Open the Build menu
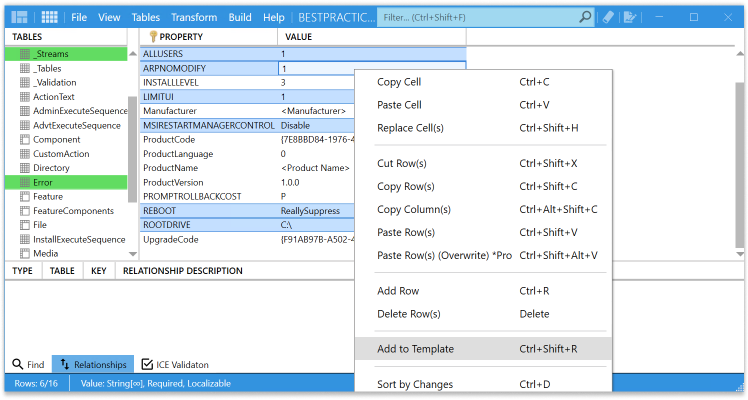Image resolution: width=748 pixels, height=400 pixels. (x=240, y=17)
